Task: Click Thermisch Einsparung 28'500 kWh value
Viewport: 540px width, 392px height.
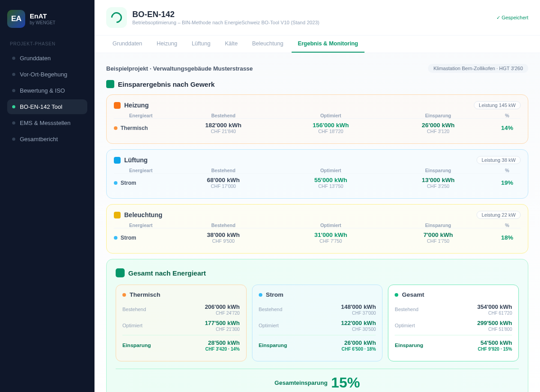Action: 224,343
